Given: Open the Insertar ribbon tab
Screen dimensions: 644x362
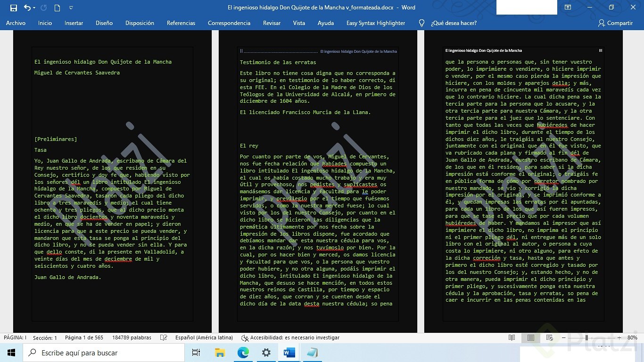Looking at the screenshot, I should [x=74, y=23].
